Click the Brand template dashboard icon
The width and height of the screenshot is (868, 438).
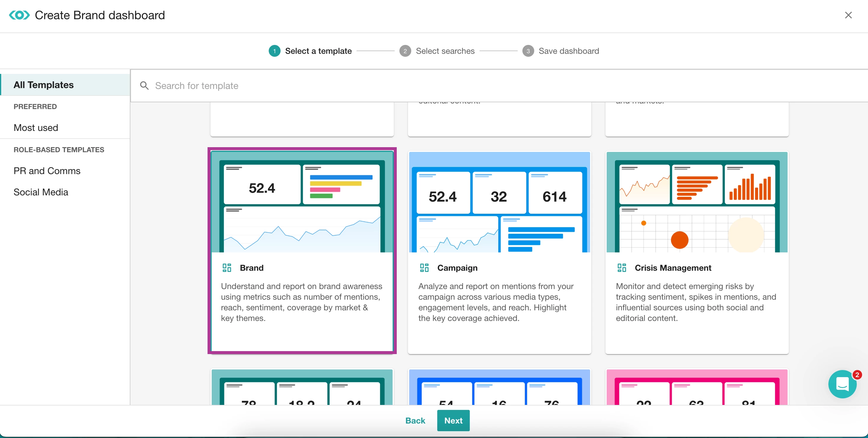227,268
